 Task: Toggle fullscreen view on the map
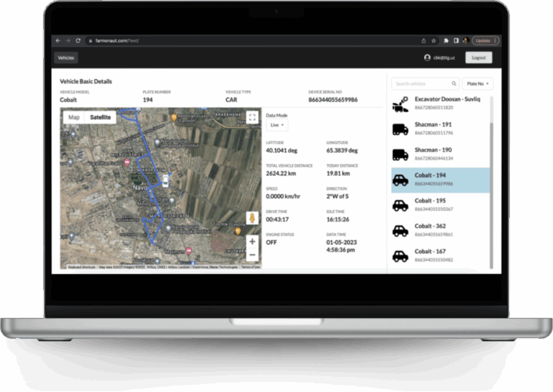tap(251, 117)
